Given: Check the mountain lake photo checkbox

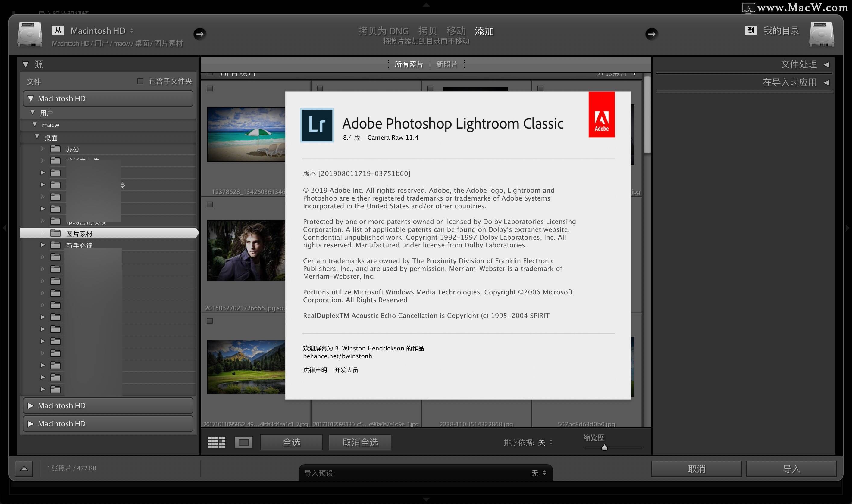Looking at the screenshot, I should click(x=210, y=321).
